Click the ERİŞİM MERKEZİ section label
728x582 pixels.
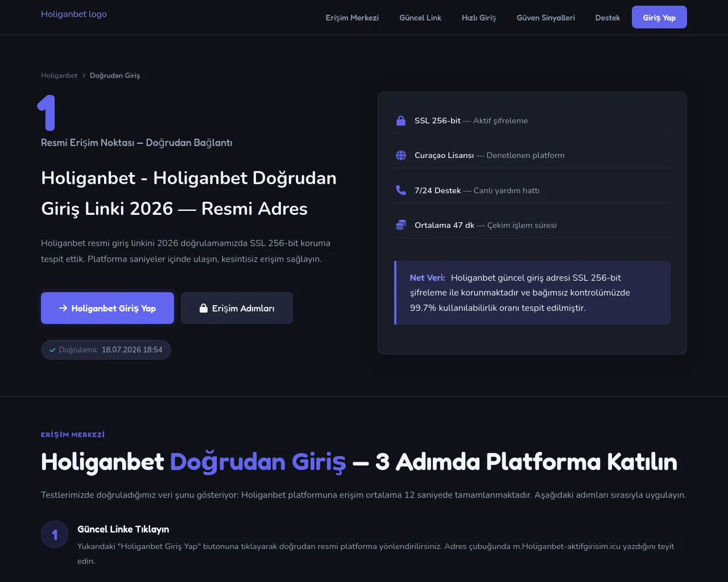(73, 435)
